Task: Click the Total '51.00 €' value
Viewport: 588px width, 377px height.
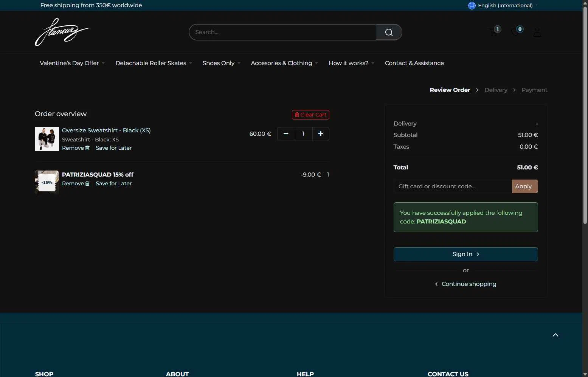Action: click(x=527, y=168)
